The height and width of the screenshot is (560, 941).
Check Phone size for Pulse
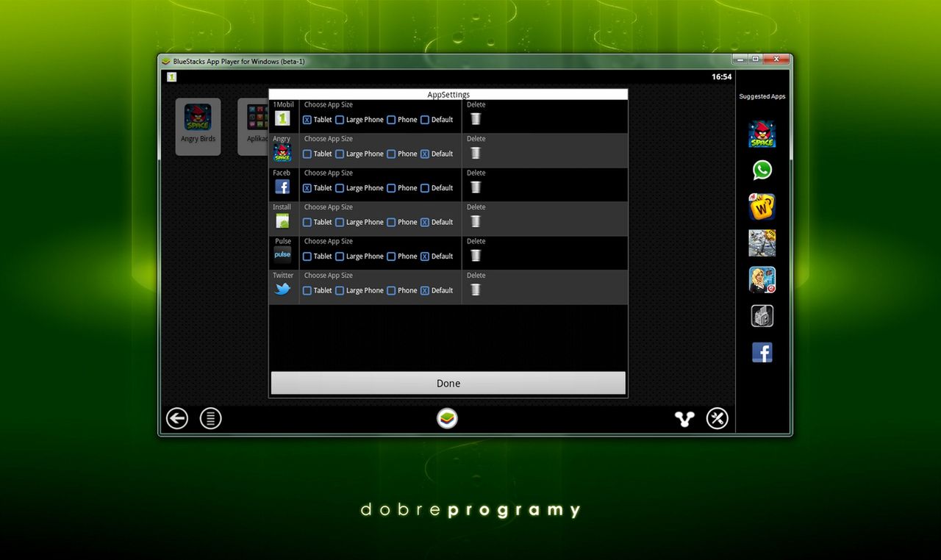click(x=391, y=256)
